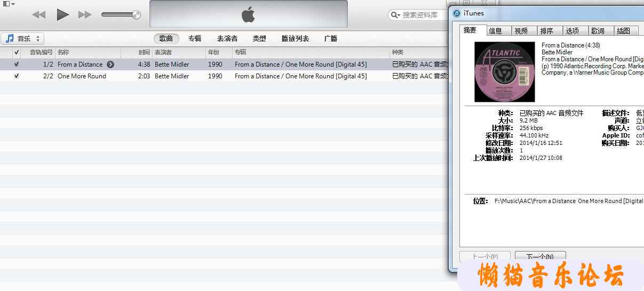Click the volume slider knob
Screen dimensions: 644x291
tap(136, 15)
